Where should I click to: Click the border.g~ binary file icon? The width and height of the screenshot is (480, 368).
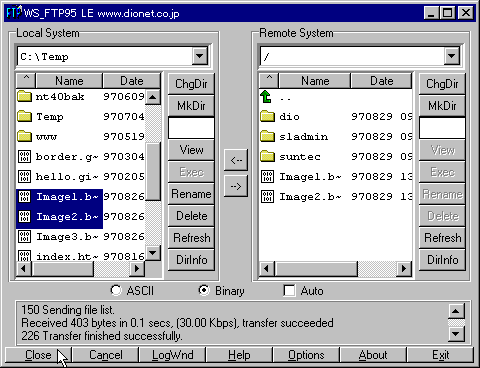24,157
